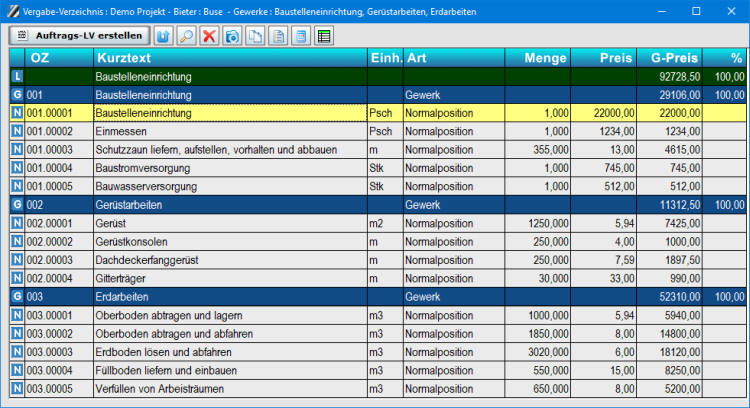Click the G icon of Erdarbeiten row
This screenshot has height=408, width=750.
(17, 297)
